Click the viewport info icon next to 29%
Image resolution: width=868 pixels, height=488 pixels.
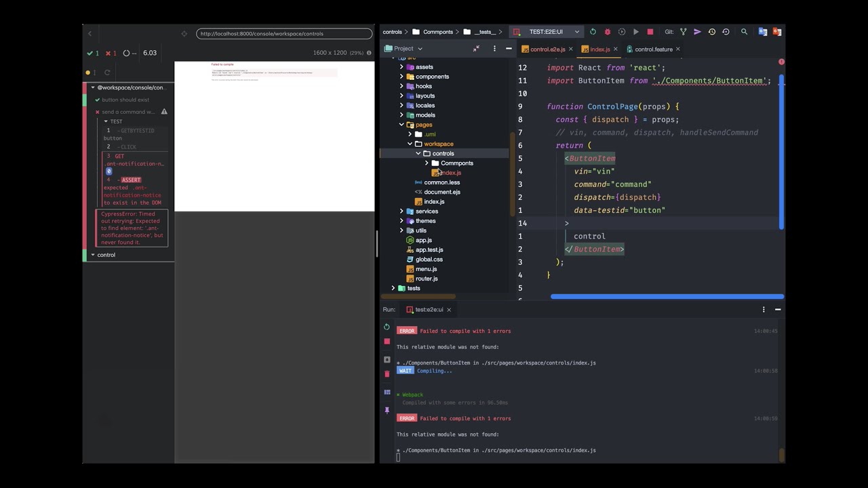coord(369,53)
